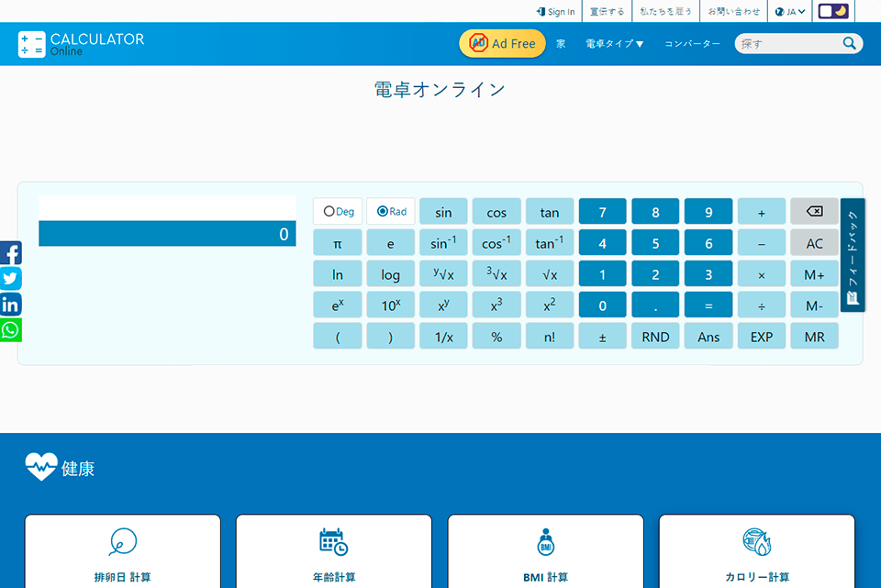This screenshot has height=588, width=881.
Task: Click the Sign In link
Action: 556,11
